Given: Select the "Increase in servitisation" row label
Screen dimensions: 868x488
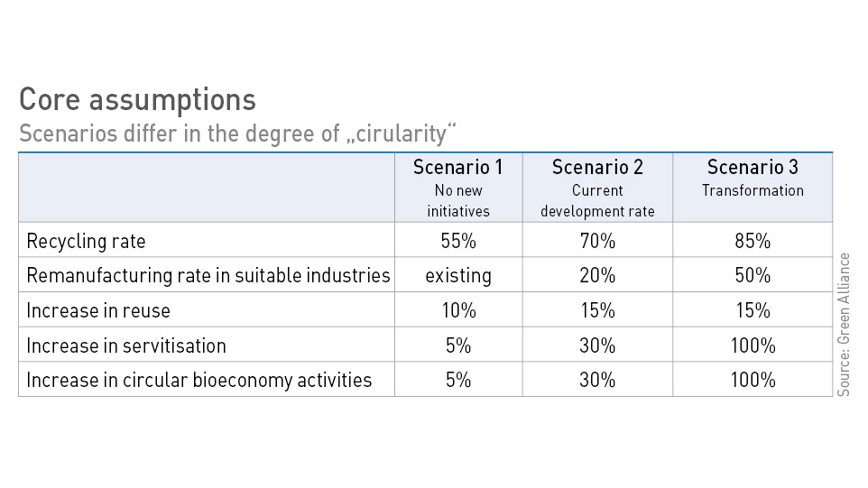Looking at the screenshot, I should (126, 345).
